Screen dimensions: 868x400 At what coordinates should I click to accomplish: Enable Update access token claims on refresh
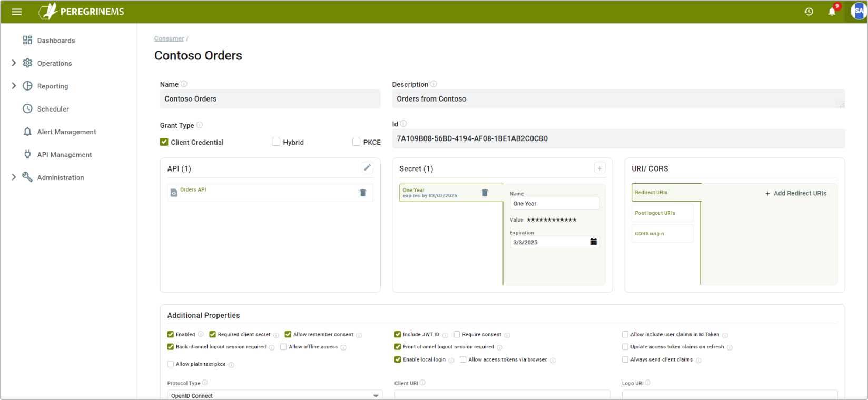[x=625, y=347]
